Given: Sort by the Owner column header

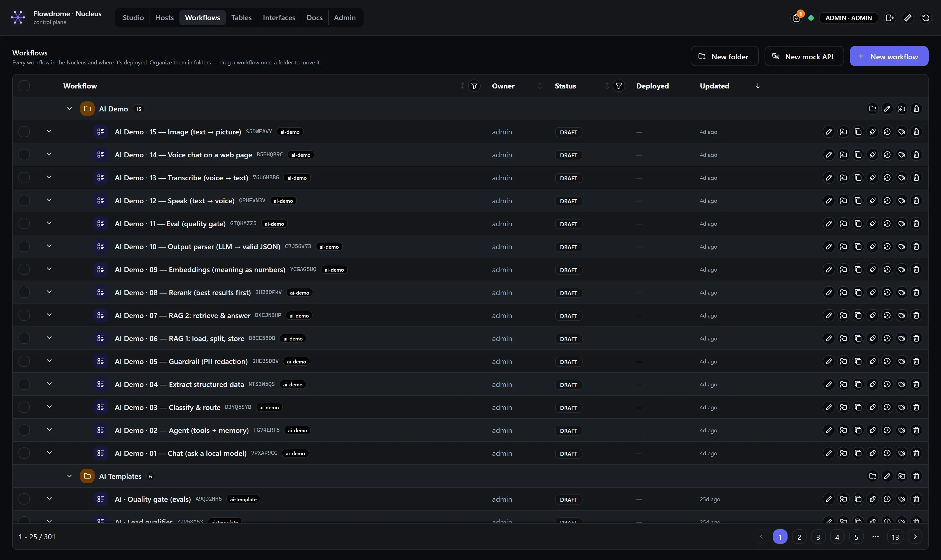Looking at the screenshot, I should coord(517,86).
